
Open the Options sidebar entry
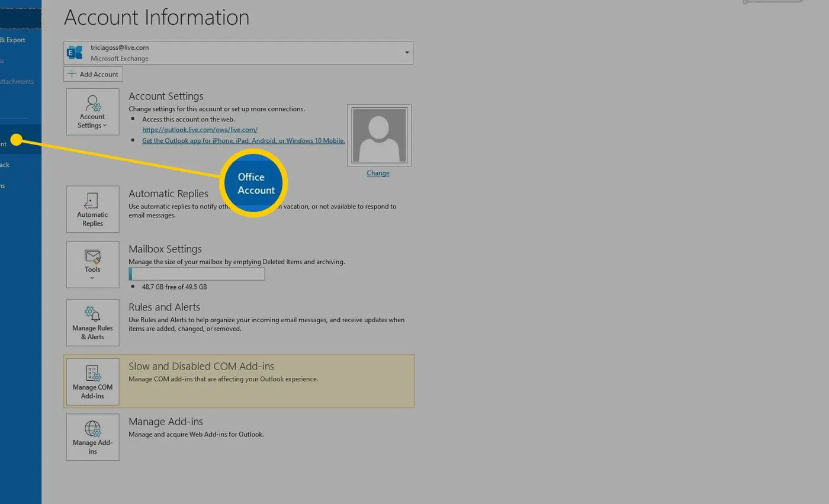click(x=6, y=185)
